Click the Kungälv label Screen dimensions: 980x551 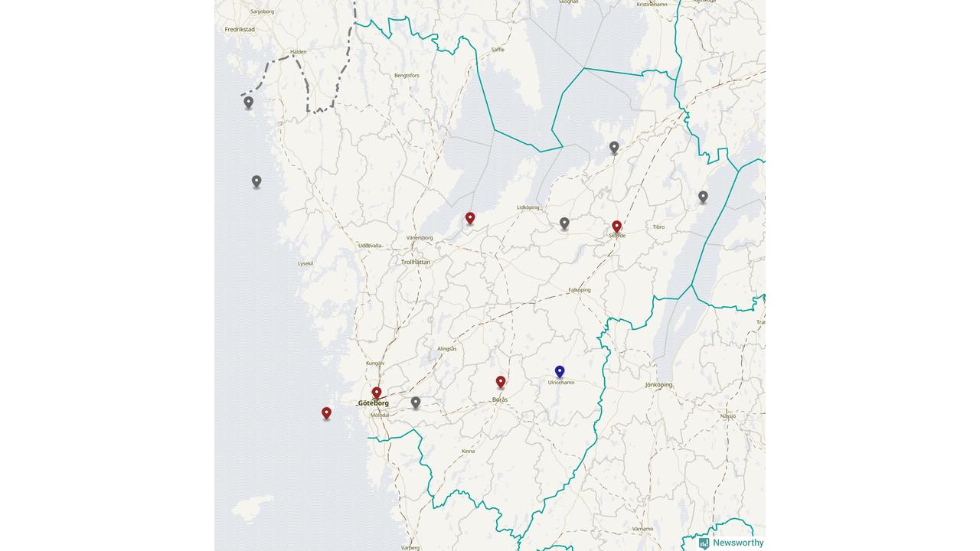click(375, 364)
